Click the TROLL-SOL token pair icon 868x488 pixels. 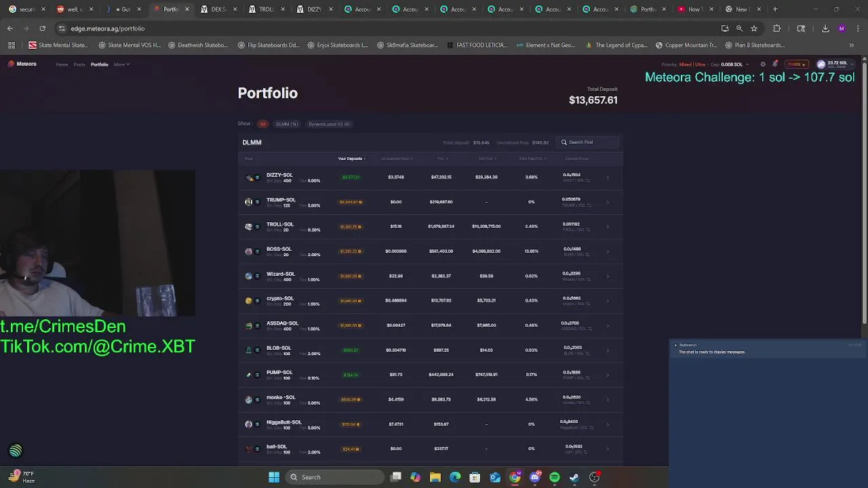coord(252,226)
